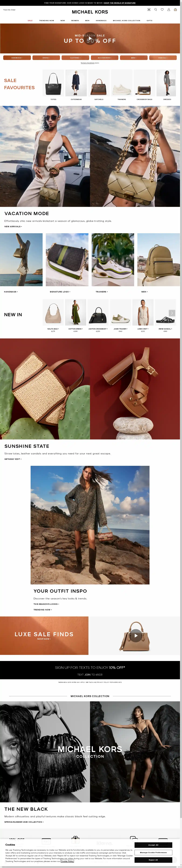Expand the Clothing sale category button
Viewport: 182px width, 868px height.
[75, 58]
